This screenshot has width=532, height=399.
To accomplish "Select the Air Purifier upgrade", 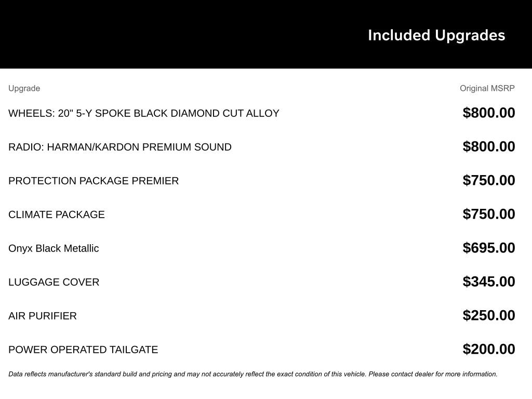I will click(x=43, y=316).
